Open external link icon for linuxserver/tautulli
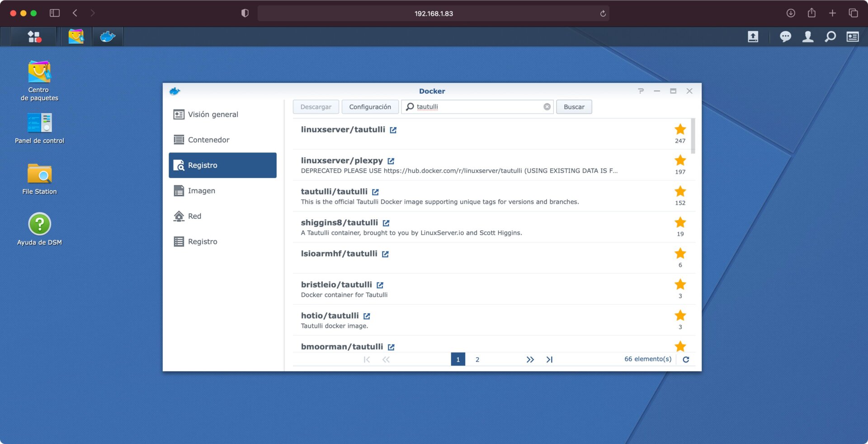Image resolution: width=868 pixels, height=444 pixels. (x=393, y=130)
